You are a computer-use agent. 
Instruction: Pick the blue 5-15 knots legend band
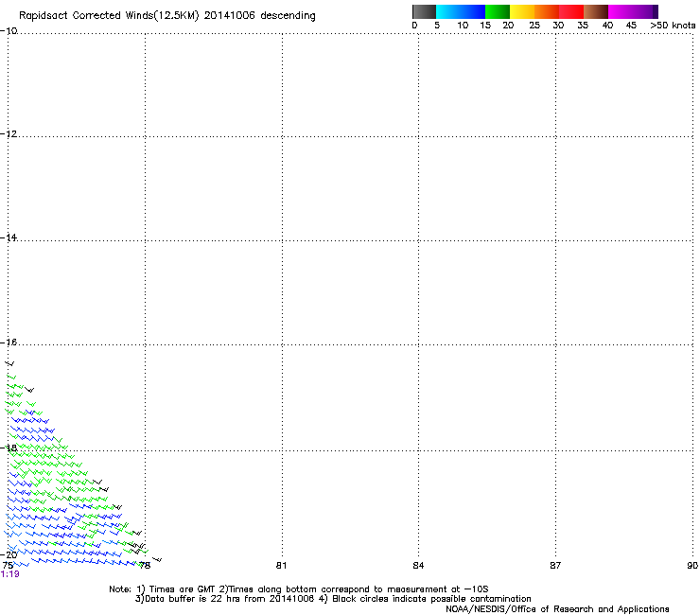pos(461,11)
